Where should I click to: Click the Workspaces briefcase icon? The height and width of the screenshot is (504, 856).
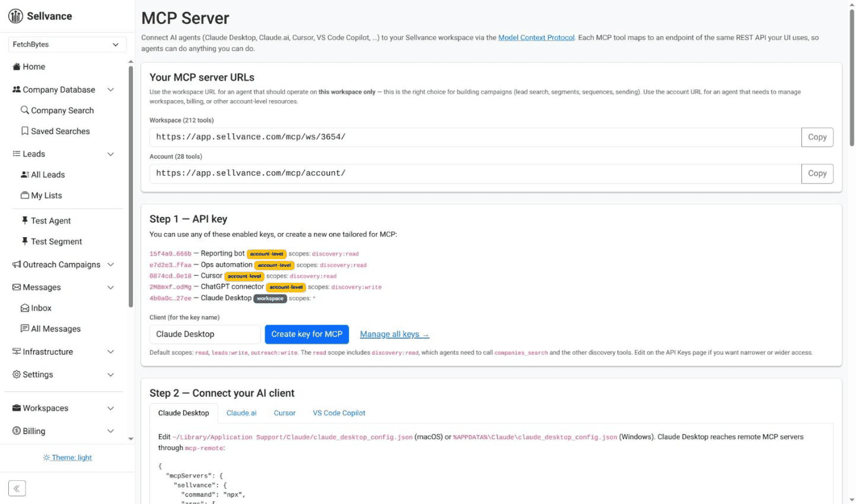(17, 408)
